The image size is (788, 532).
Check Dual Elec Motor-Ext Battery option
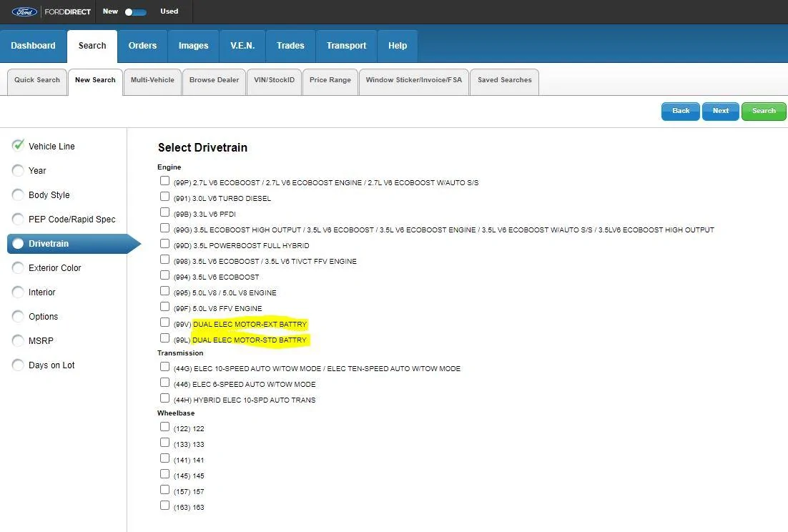coord(165,322)
